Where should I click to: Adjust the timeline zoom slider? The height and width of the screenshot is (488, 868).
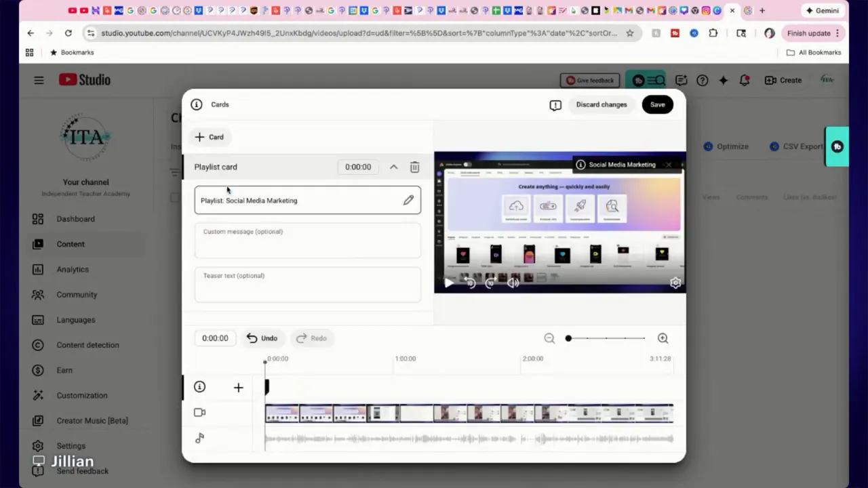[x=568, y=338]
